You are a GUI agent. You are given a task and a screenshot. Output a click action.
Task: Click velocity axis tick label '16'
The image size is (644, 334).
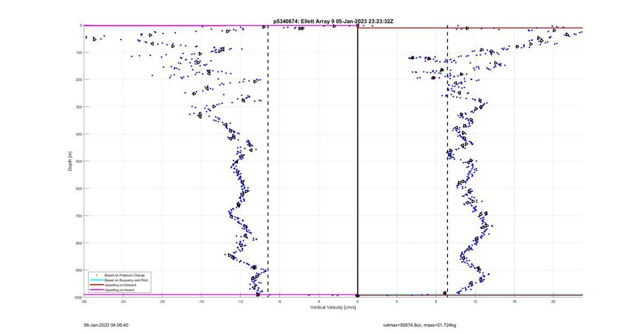point(515,301)
